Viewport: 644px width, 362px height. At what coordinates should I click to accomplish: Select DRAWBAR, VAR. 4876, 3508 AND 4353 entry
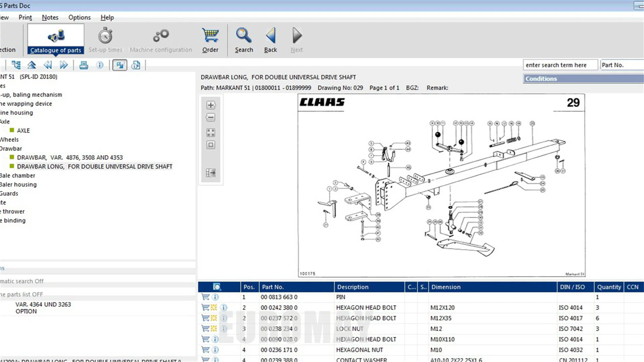point(70,158)
